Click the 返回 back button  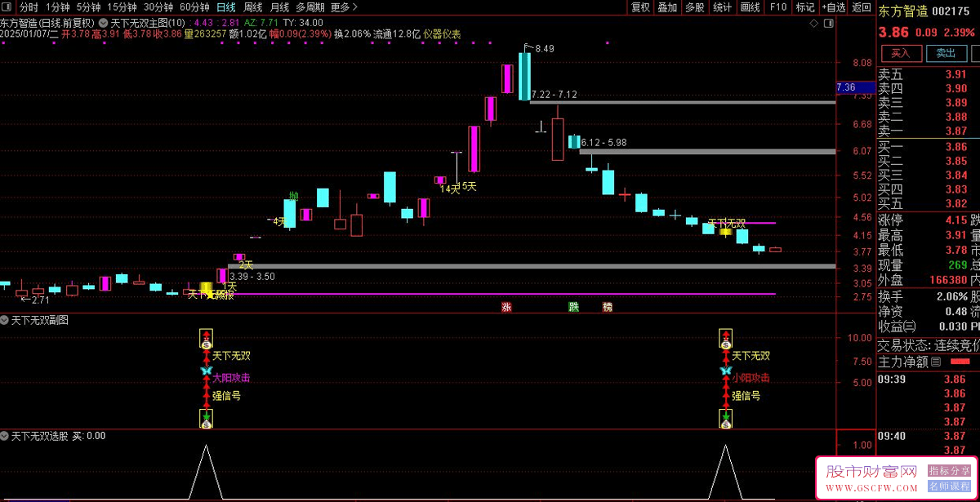862,7
